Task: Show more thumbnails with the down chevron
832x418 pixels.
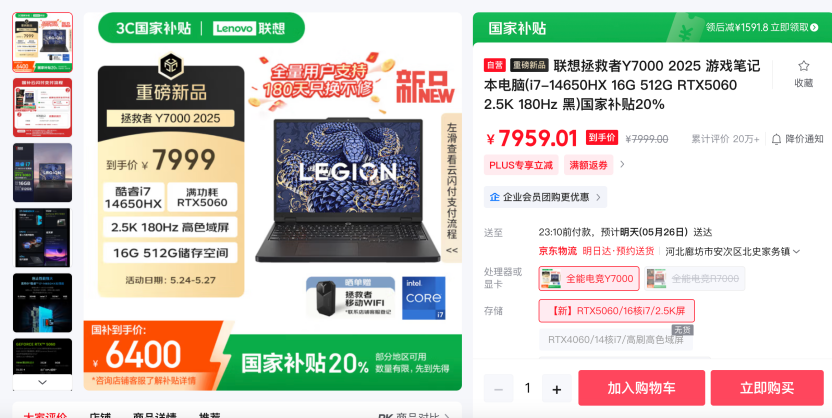Action: click(x=42, y=382)
